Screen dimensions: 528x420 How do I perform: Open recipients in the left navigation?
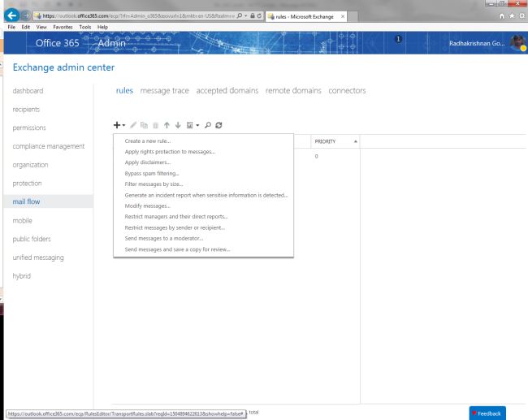(26, 110)
